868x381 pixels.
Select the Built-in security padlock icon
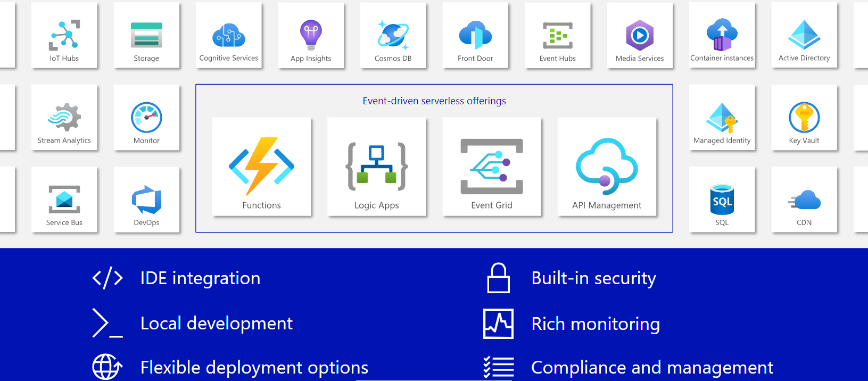[x=498, y=278]
